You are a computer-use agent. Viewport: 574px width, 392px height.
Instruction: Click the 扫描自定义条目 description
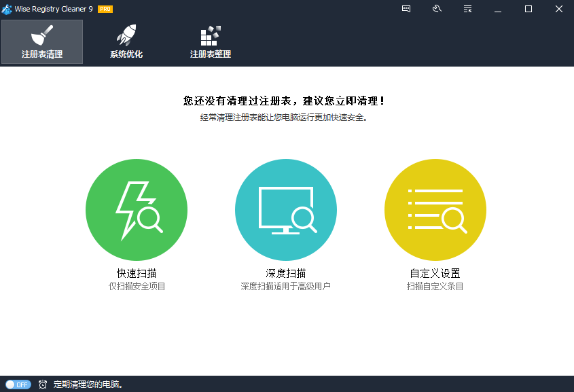tap(435, 286)
